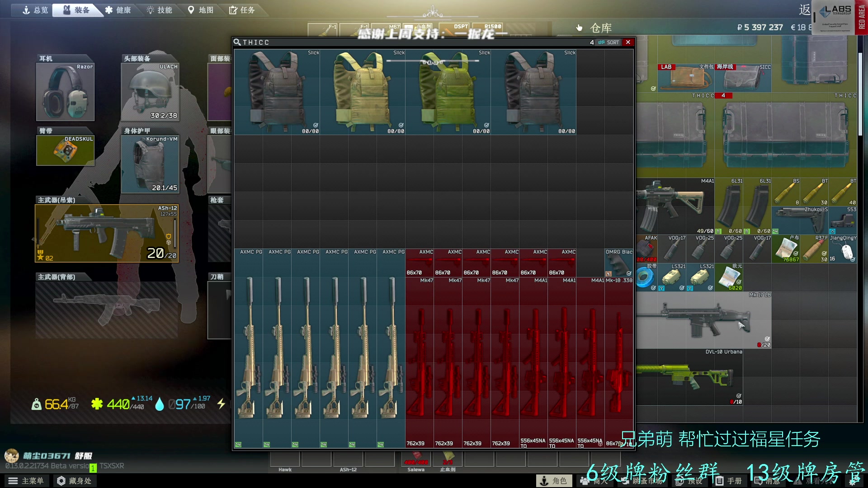The width and height of the screenshot is (868, 488).
Task: Go to the 技能 skills tab
Action: pos(159,10)
